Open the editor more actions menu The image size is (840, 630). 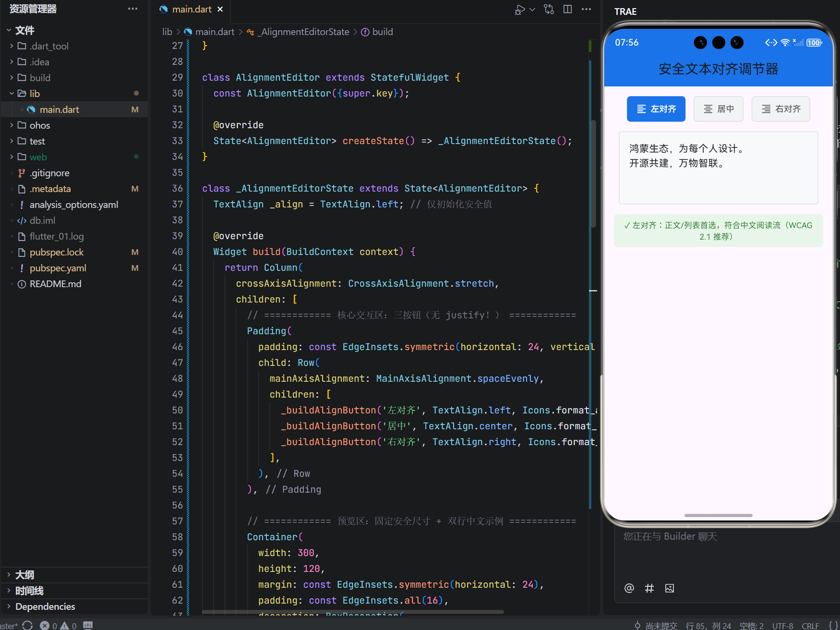pyautogui.click(x=586, y=9)
